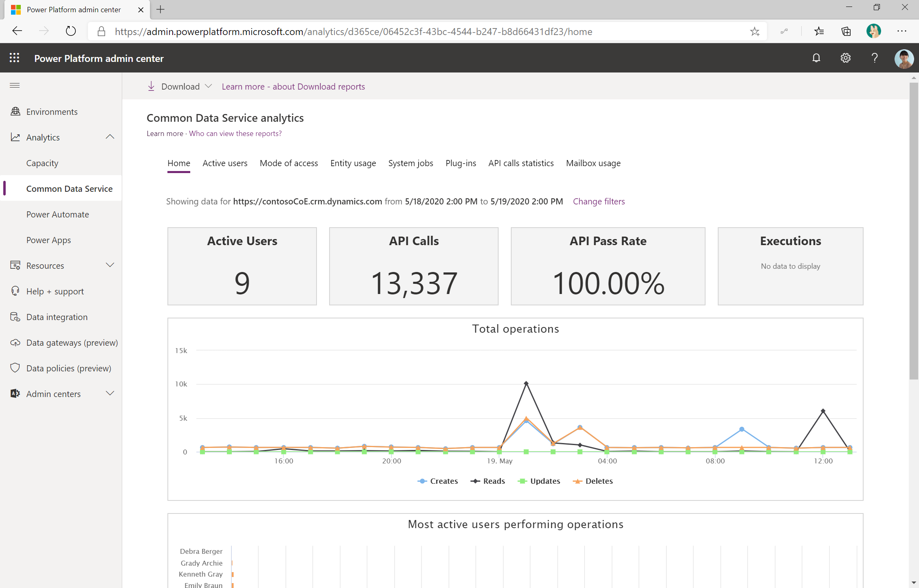
Task: Select the Active users tab
Action: pyautogui.click(x=226, y=163)
